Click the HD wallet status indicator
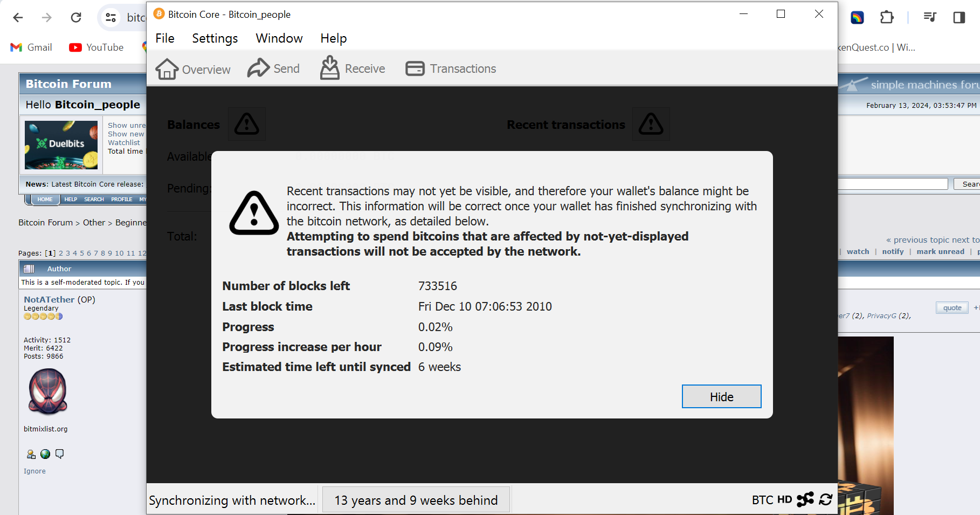Screen dimensions: 980x515 (x=784, y=500)
